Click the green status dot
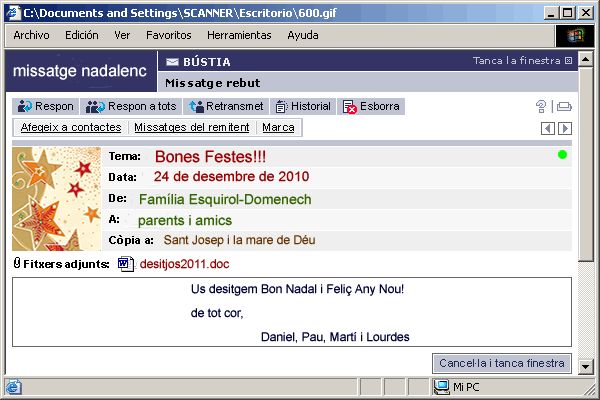 pos(562,155)
